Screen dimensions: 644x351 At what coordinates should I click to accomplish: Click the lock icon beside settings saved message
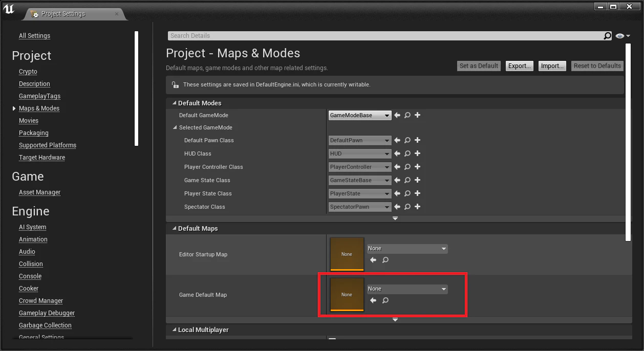(175, 85)
